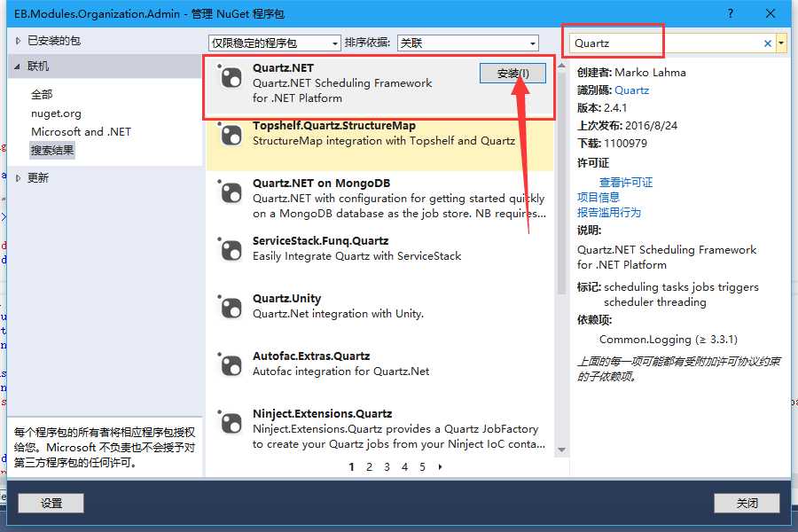Select the Ninject.Extensions.Quartz package row
The image size is (798, 532).
379,429
